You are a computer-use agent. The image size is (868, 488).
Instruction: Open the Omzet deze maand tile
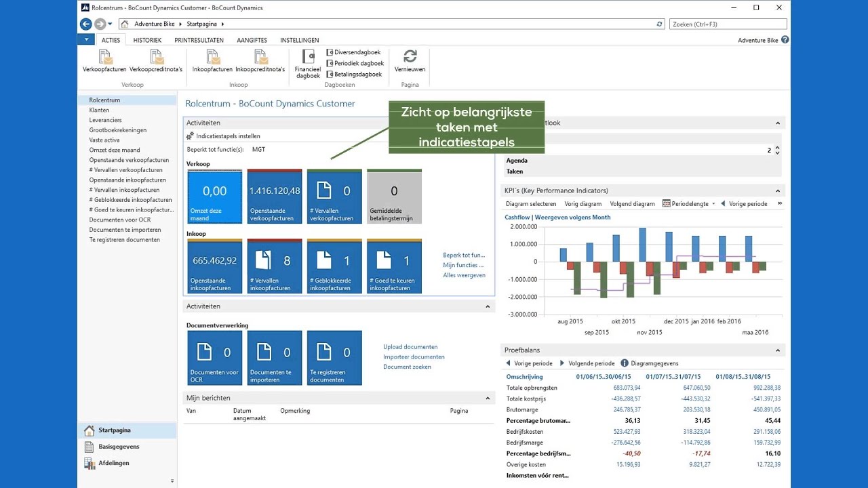pyautogui.click(x=215, y=197)
